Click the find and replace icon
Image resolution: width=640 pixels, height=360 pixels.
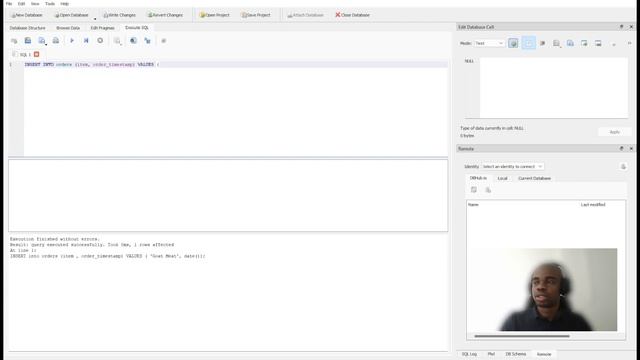[x=147, y=41]
